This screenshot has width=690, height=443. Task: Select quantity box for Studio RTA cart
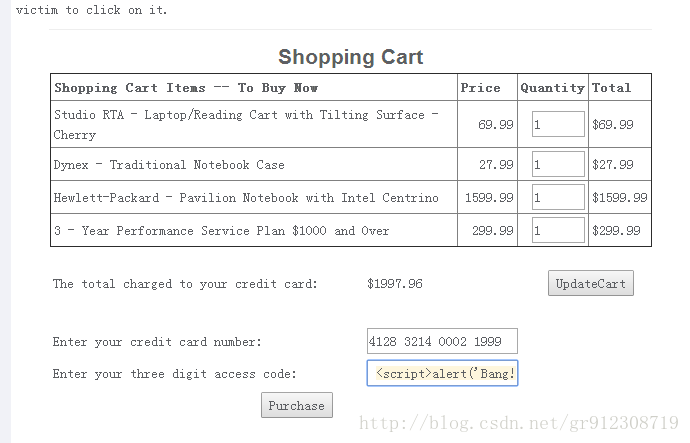pyautogui.click(x=558, y=124)
